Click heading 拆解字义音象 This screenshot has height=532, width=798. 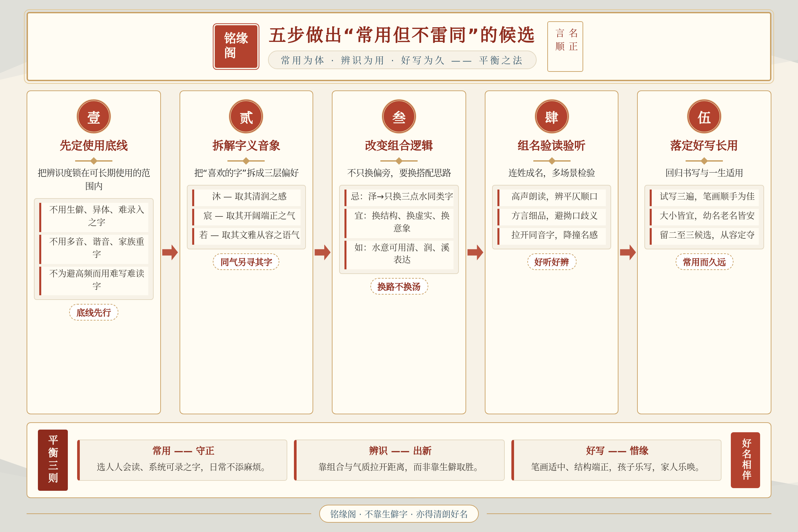(246, 146)
